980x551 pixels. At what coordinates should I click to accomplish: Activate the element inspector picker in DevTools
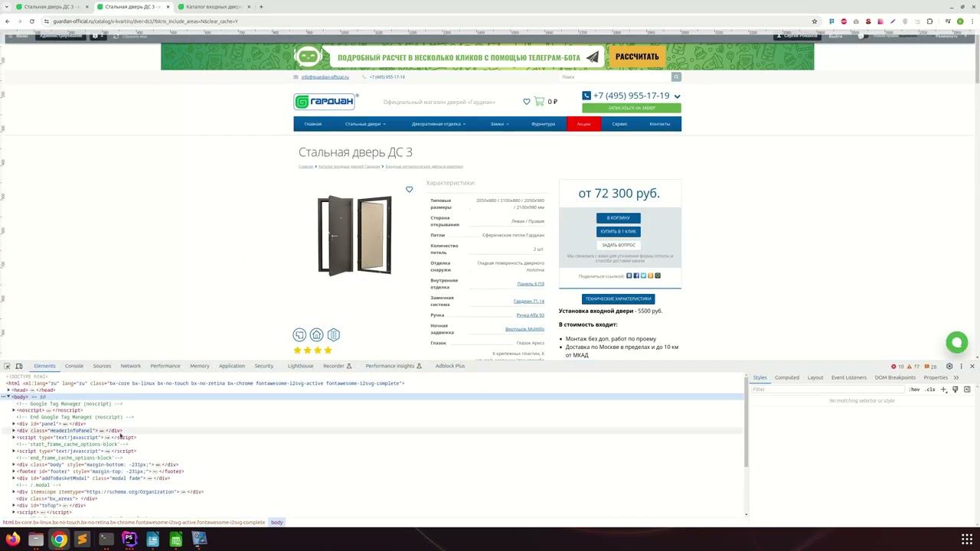pyautogui.click(x=7, y=366)
